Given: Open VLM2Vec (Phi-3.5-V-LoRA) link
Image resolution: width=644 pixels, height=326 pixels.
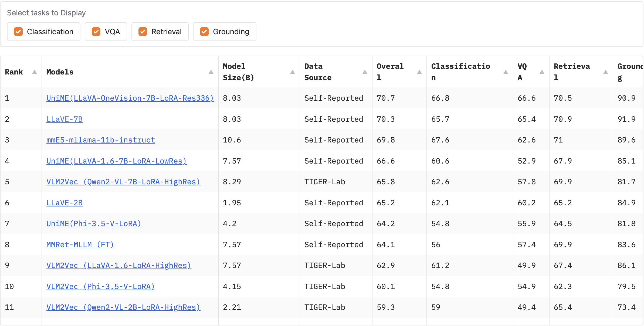Looking at the screenshot, I should (x=101, y=286).
